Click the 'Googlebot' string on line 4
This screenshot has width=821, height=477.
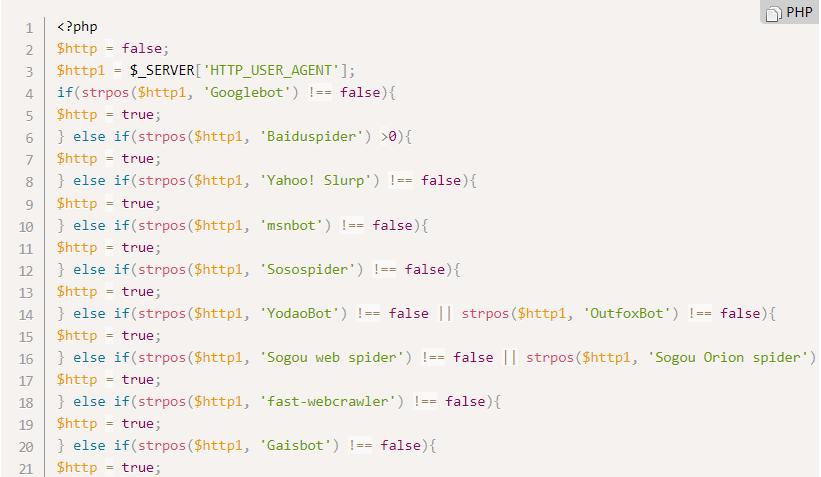[247, 93]
